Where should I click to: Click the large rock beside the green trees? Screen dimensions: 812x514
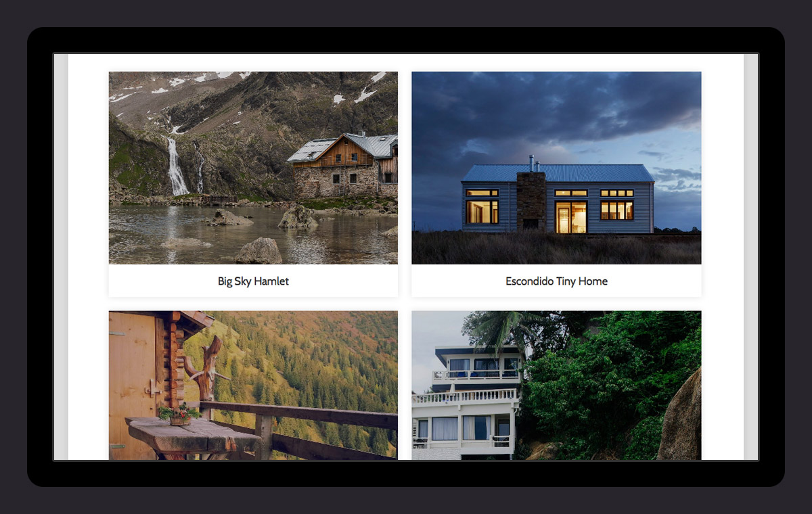click(681, 416)
